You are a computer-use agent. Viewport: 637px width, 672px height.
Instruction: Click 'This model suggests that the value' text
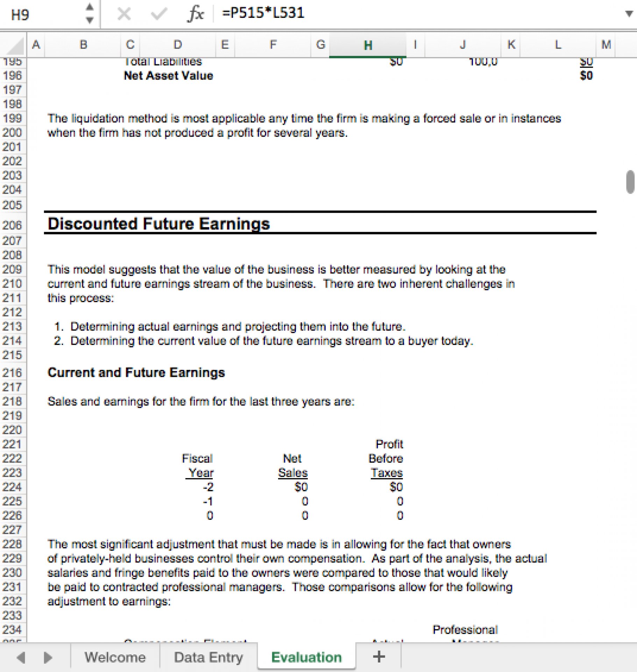276,269
